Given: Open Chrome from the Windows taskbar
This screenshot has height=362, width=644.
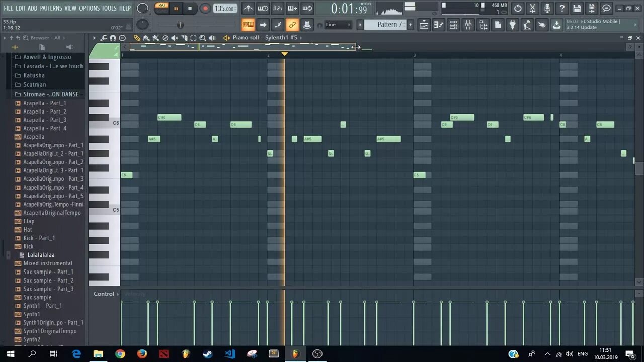Looking at the screenshot, I should pyautogui.click(x=120, y=354).
